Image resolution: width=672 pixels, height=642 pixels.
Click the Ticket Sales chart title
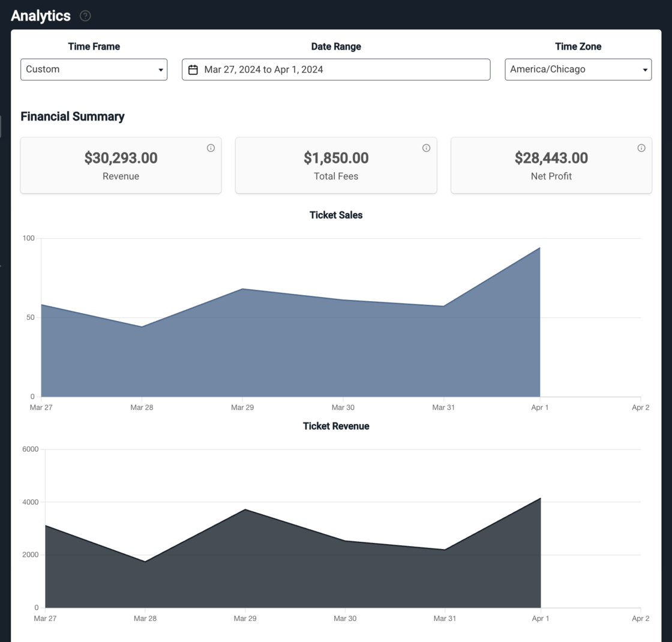click(x=336, y=215)
